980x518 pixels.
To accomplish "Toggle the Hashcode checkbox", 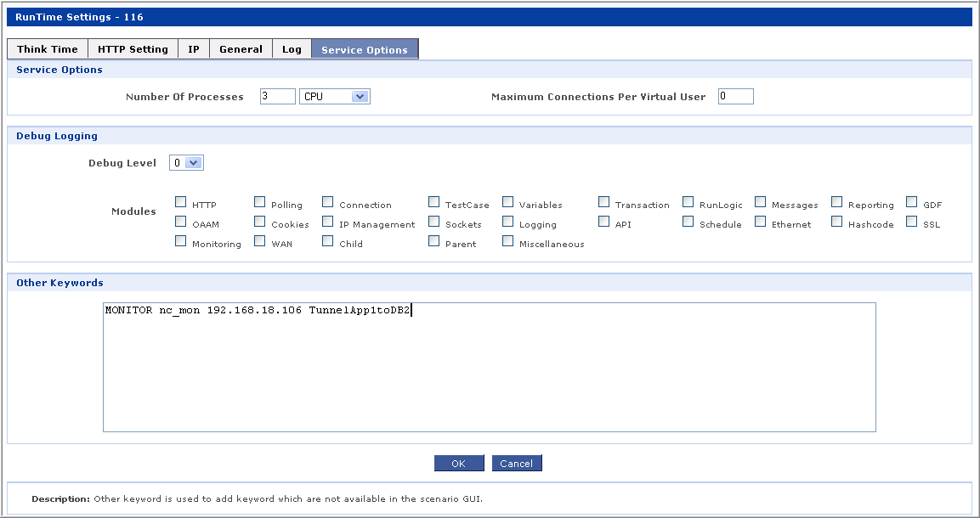I will pyautogui.click(x=836, y=222).
